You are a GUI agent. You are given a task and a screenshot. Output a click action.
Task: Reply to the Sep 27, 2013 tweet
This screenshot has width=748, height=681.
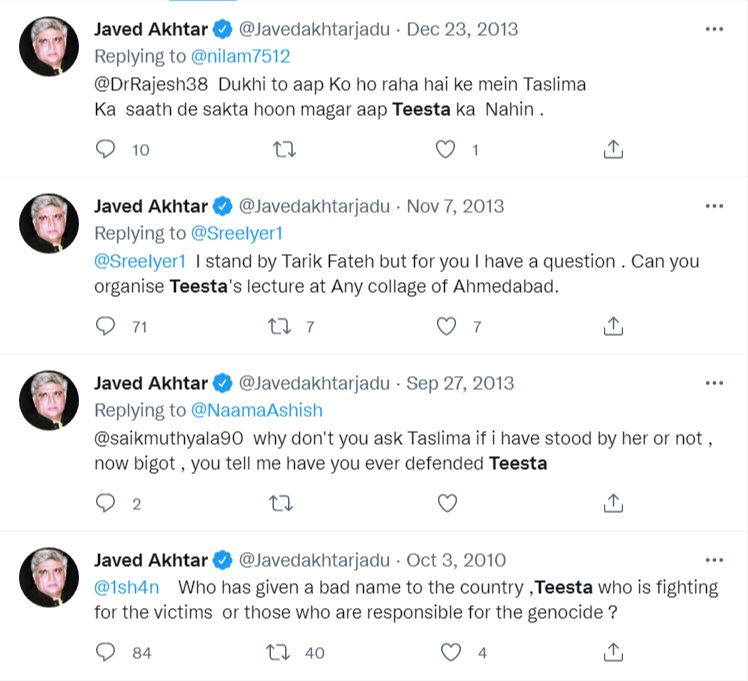pyautogui.click(x=106, y=502)
